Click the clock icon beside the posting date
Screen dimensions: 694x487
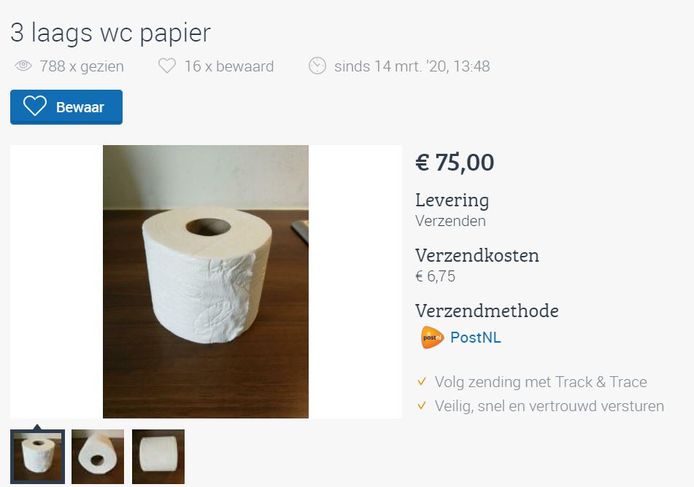coord(317,66)
